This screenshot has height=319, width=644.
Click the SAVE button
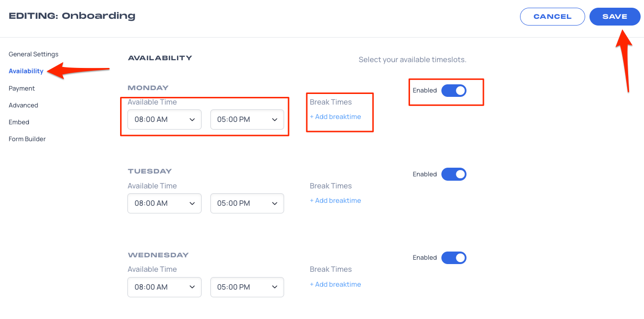615,16
